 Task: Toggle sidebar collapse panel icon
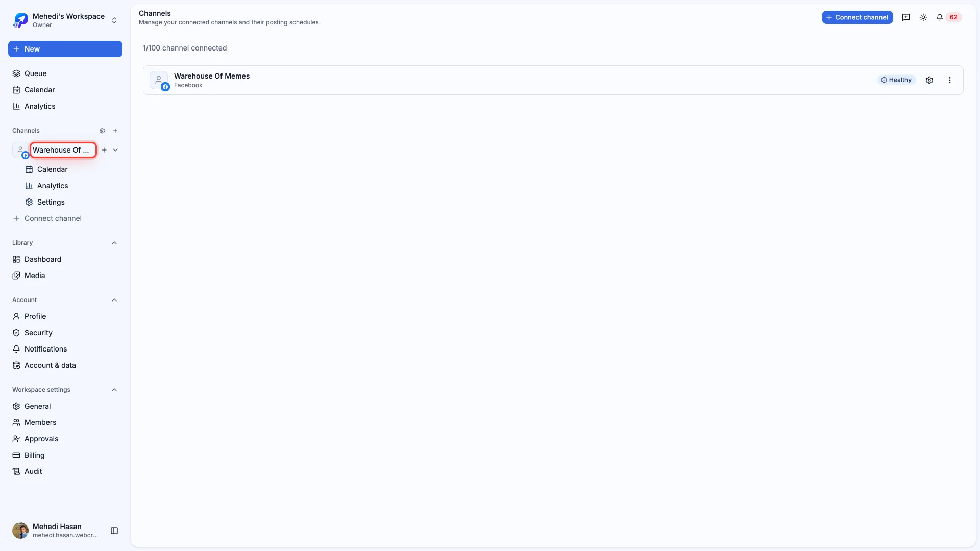click(x=114, y=531)
